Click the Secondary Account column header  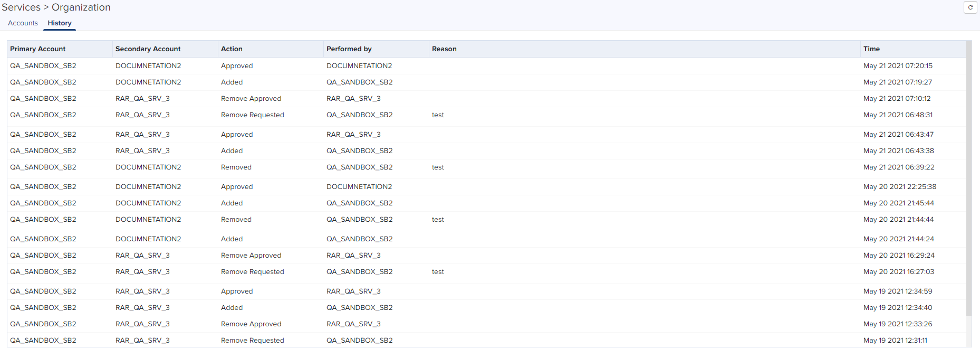(148, 49)
